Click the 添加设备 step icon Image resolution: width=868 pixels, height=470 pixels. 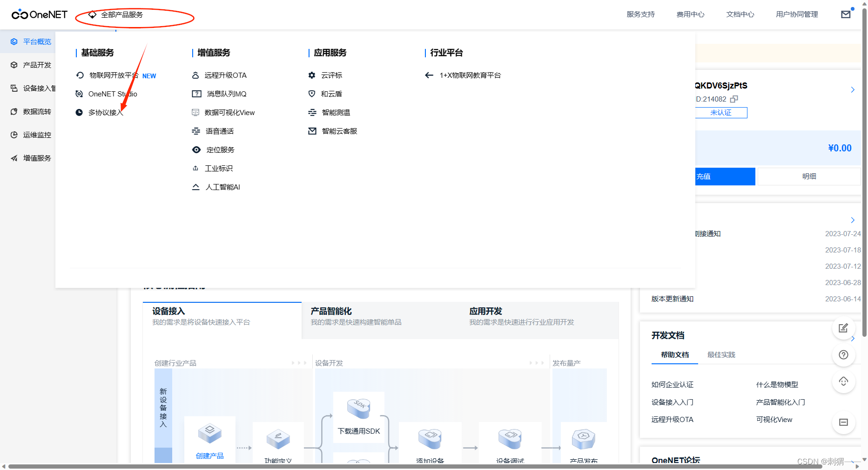(x=430, y=438)
